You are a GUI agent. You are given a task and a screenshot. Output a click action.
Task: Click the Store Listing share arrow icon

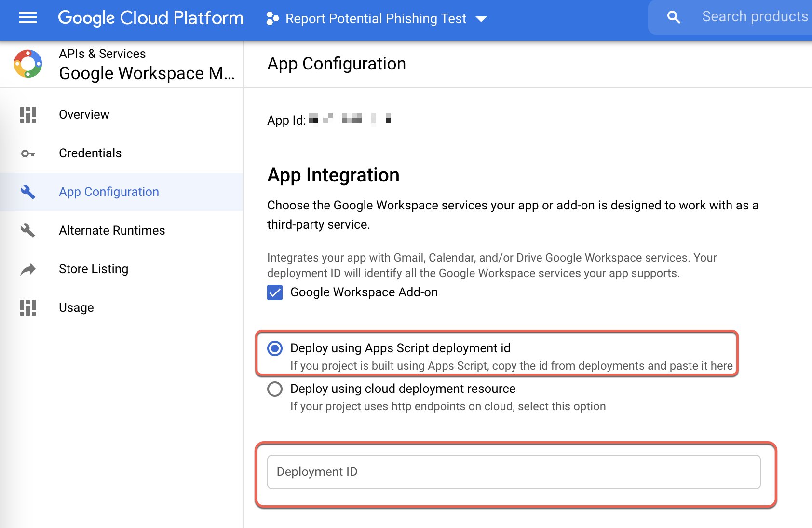point(28,269)
